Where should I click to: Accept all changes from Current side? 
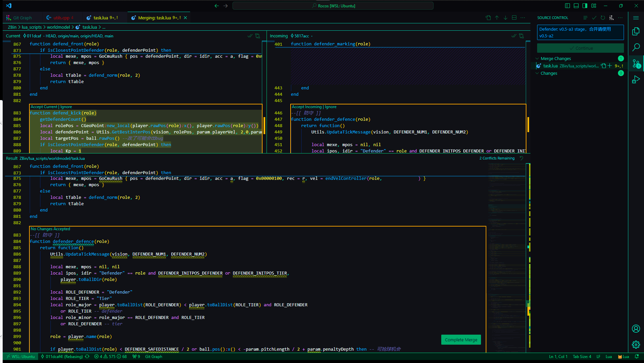coord(250,36)
